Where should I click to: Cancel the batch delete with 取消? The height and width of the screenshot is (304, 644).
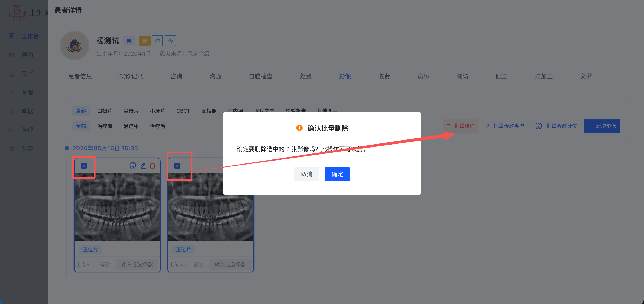306,174
